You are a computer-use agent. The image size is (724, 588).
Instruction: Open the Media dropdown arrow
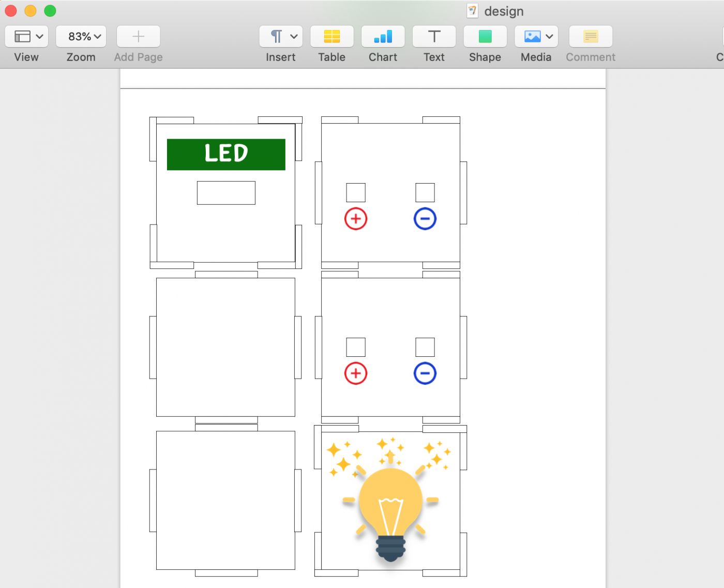tap(549, 36)
